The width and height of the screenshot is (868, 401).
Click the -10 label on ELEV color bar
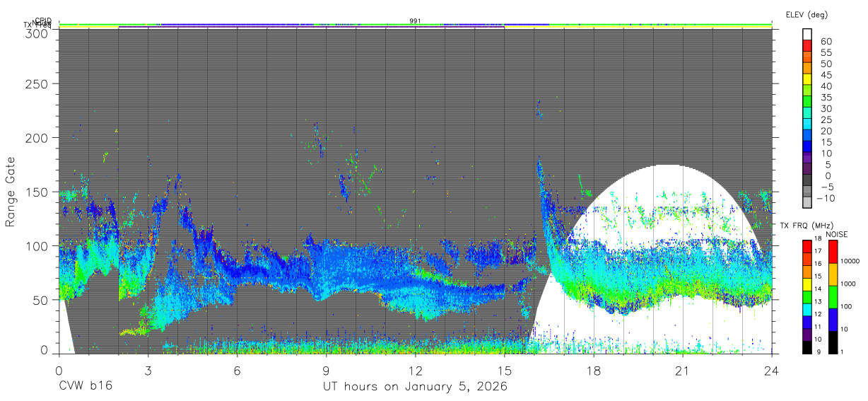point(826,198)
